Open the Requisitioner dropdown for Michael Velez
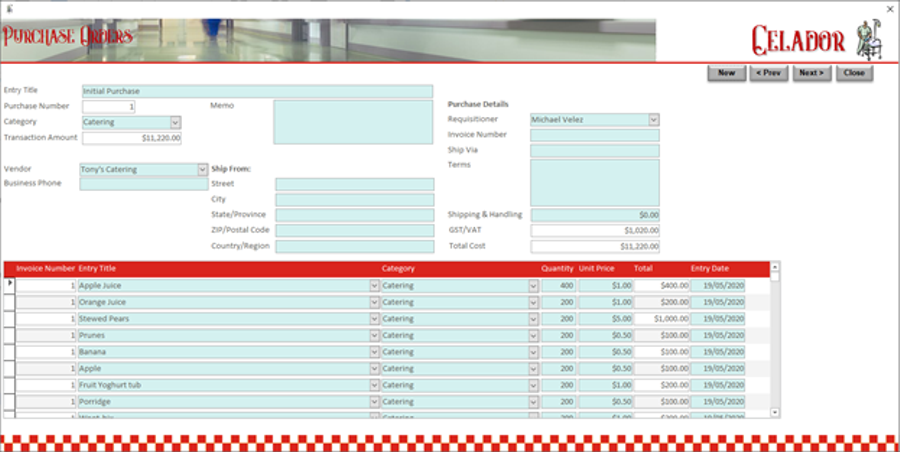This screenshot has width=900, height=452. 654,119
